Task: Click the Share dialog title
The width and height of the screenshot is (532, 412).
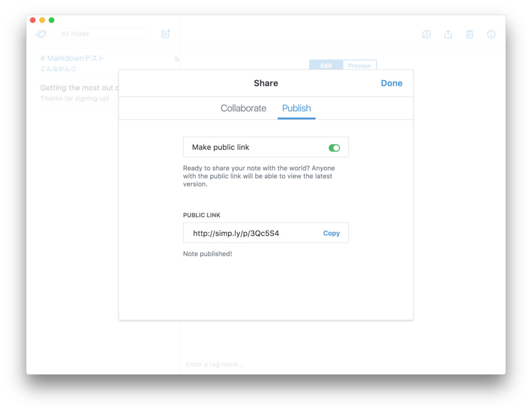Action: click(266, 83)
